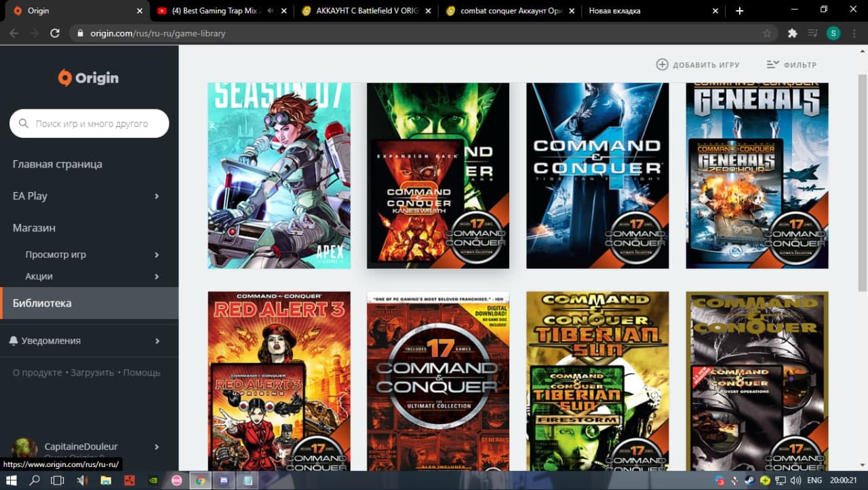Viewport: 868px width, 490px height.
Task: Close the Best Gaming Trap Mix tab
Action: tap(283, 11)
